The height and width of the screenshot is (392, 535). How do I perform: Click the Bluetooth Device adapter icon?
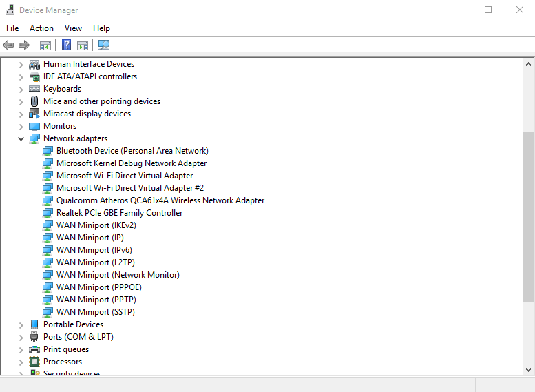coord(48,151)
